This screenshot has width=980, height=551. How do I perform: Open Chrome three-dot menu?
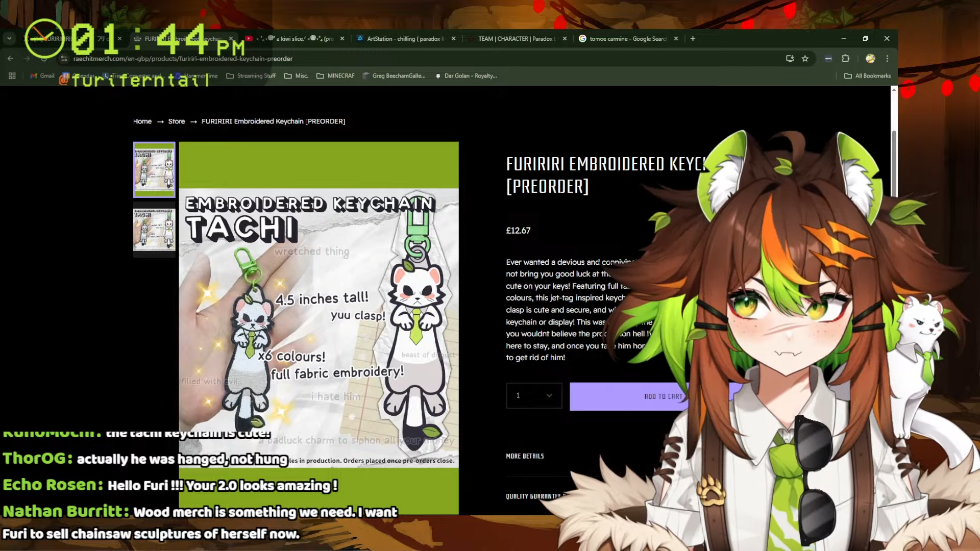click(887, 59)
